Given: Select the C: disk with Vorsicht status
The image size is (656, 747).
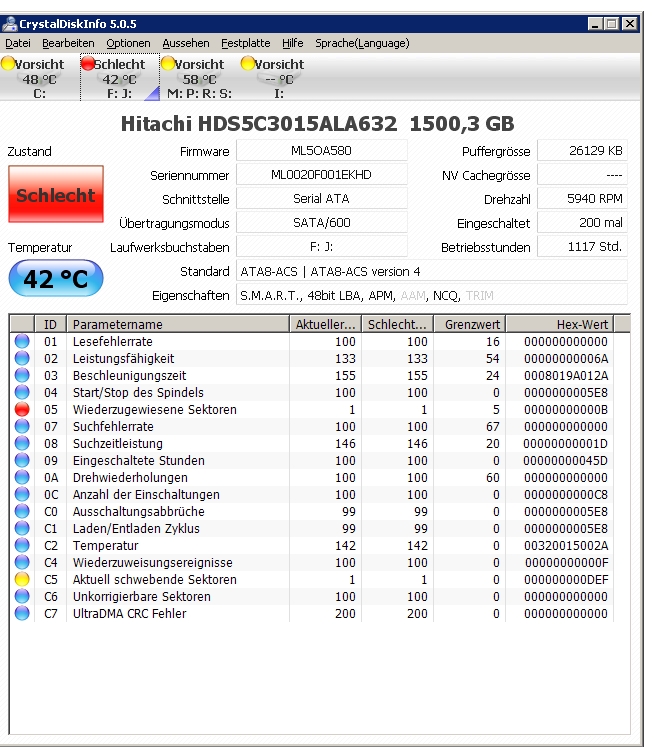Looking at the screenshot, I should pyautogui.click(x=39, y=78).
